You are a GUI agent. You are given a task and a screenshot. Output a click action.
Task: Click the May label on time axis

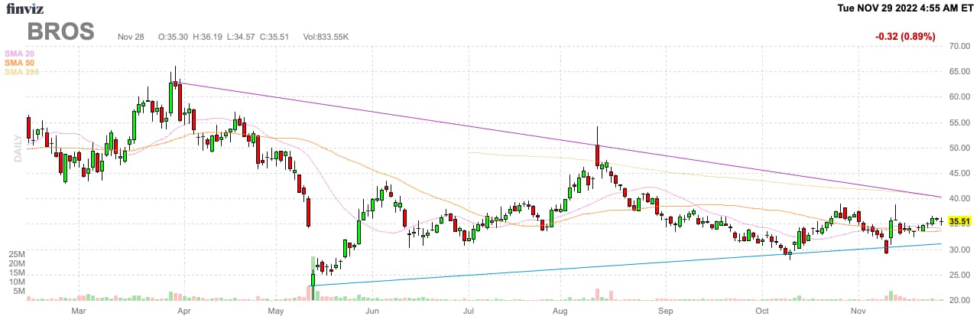click(x=277, y=312)
